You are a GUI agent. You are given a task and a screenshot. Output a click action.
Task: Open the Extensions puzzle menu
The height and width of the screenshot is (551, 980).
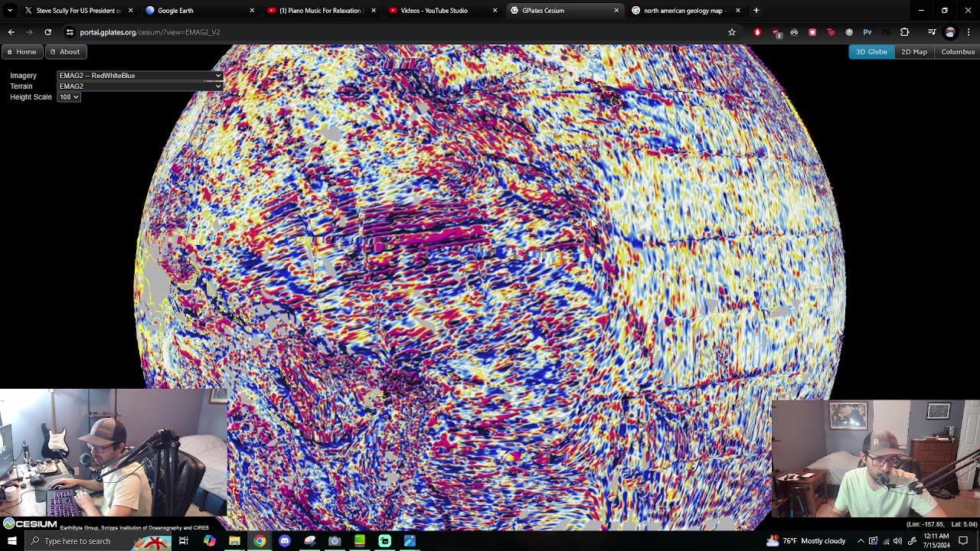(904, 32)
